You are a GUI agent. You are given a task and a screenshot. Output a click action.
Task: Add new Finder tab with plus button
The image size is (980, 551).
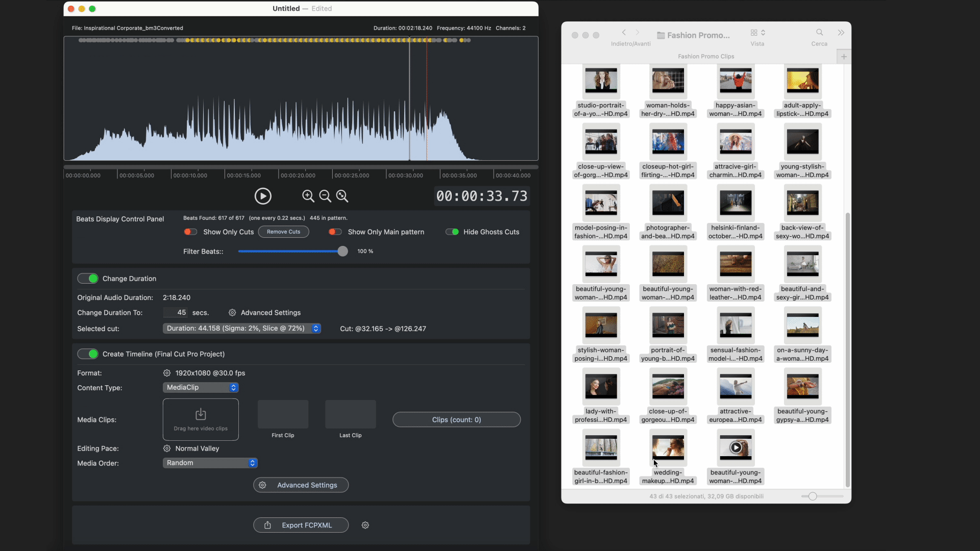tap(844, 57)
